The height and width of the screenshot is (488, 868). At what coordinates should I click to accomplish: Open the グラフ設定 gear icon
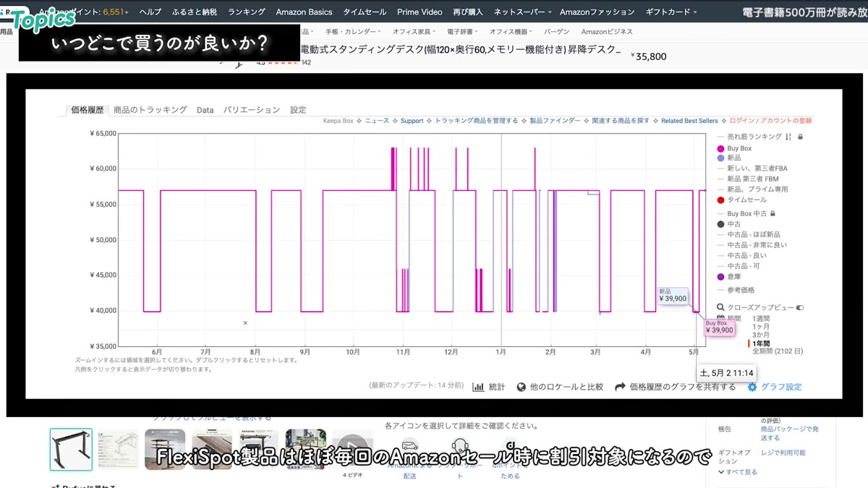(x=752, y=387)
